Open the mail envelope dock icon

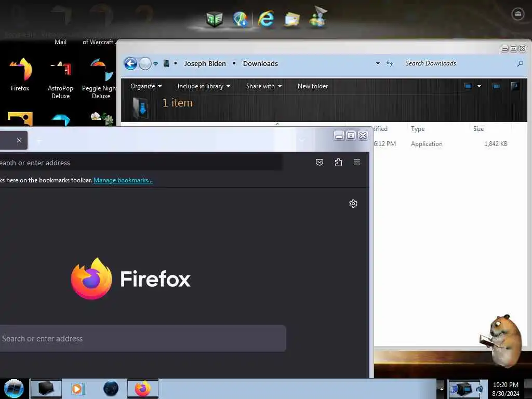[x=292, y=19]
